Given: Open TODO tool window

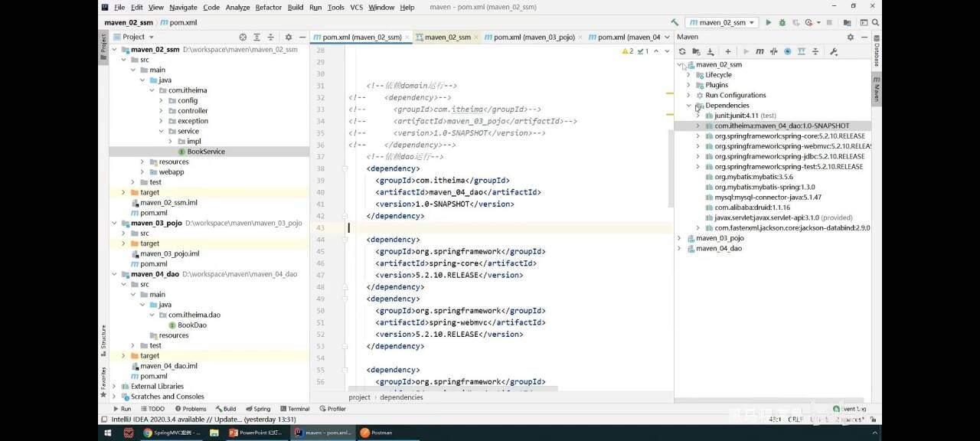Looking at the screenshot, I should pyautogui.click(x=152, y=409).
